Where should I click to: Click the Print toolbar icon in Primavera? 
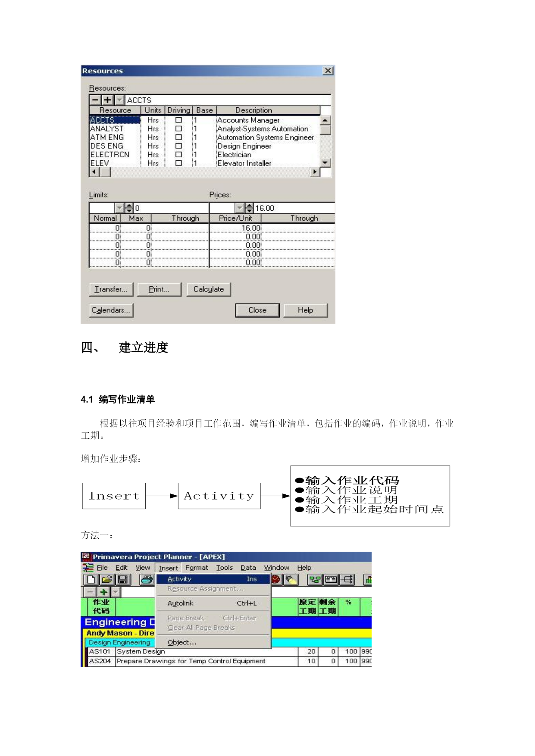click(147, 580)
